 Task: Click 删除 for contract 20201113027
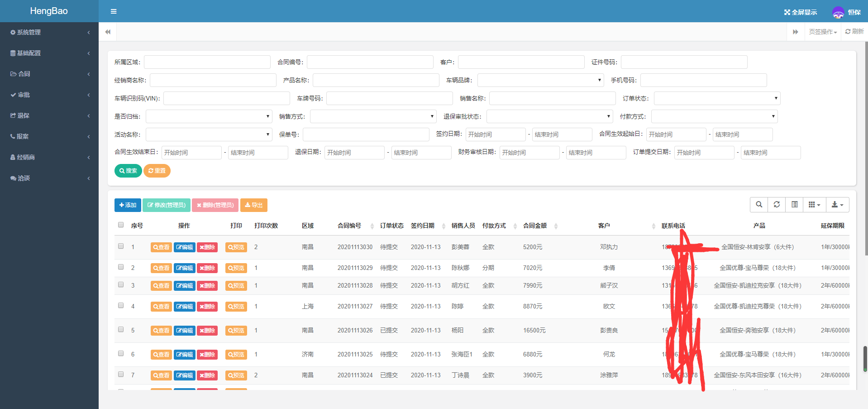[x=207, y=307]
